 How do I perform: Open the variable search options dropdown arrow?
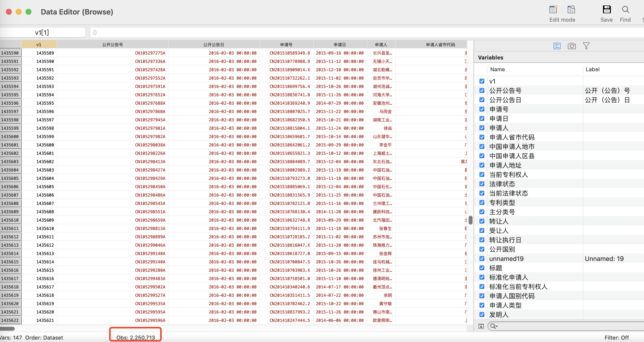point(496,326)
